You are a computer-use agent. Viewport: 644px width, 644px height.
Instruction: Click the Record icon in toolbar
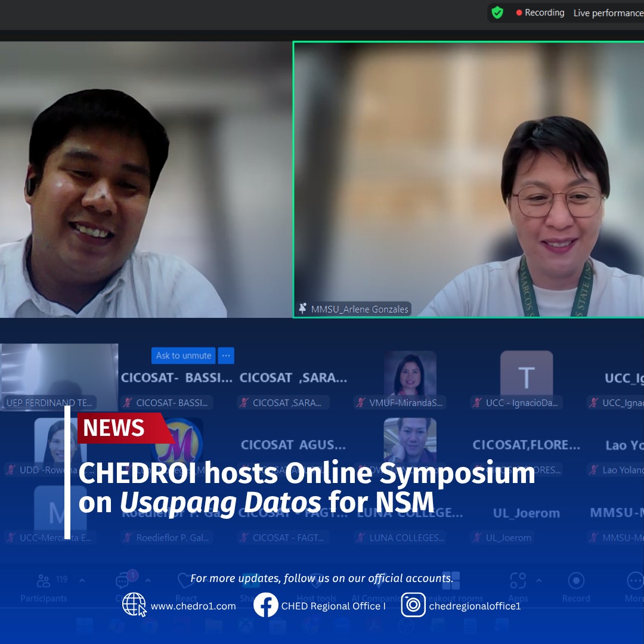(576, 581)
